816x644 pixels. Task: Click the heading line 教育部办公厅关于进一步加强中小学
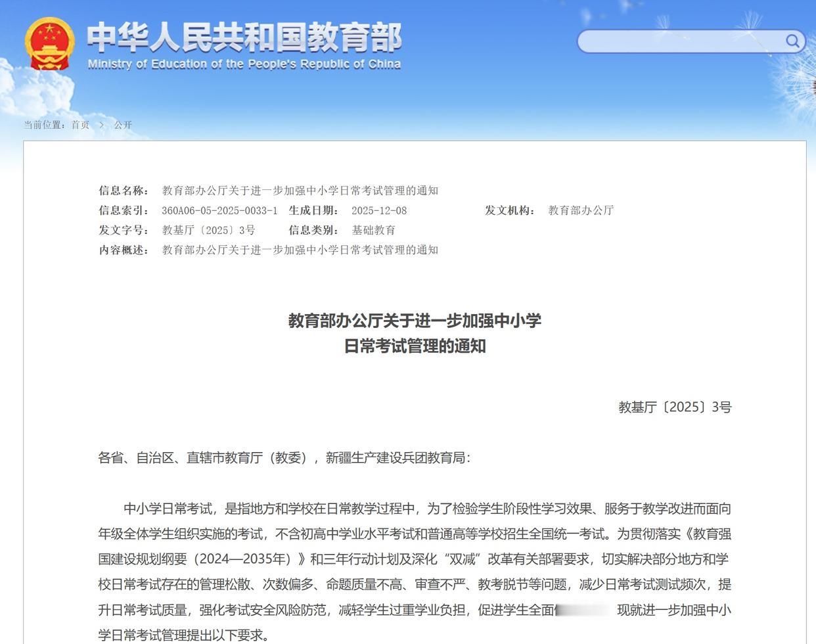click(415, 321)
